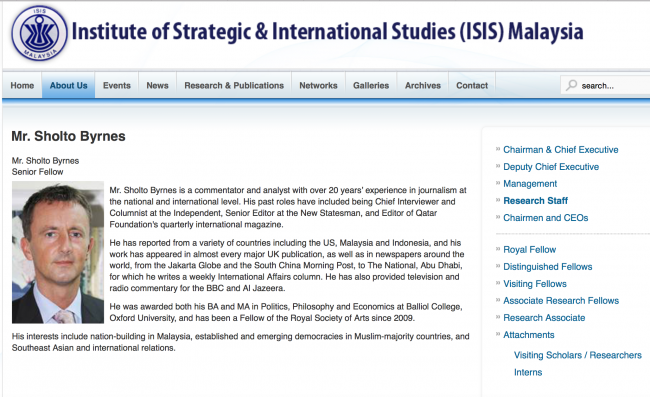Click the name line under the heading
The width and height of the screenshot is (650, 397).
click(45, 160)
